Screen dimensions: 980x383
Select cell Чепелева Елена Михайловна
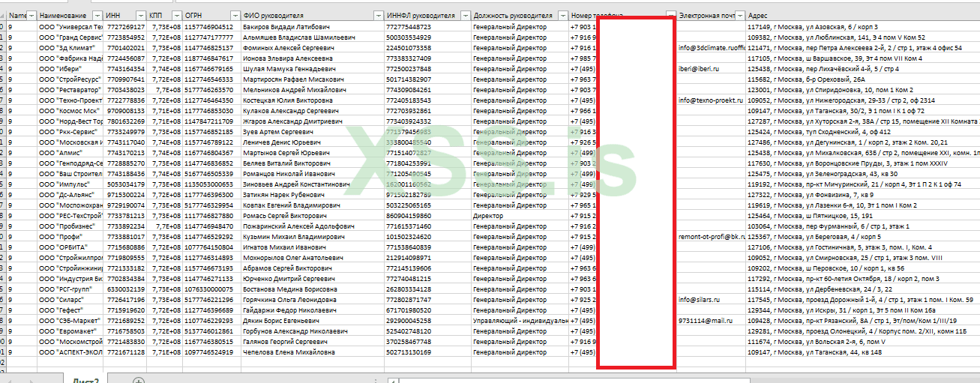[x=313, y=352]
